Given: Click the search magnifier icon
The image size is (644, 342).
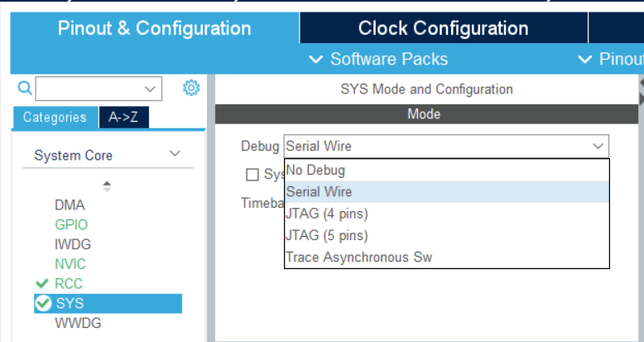Looking at the screenshot, I should (24, 88).
